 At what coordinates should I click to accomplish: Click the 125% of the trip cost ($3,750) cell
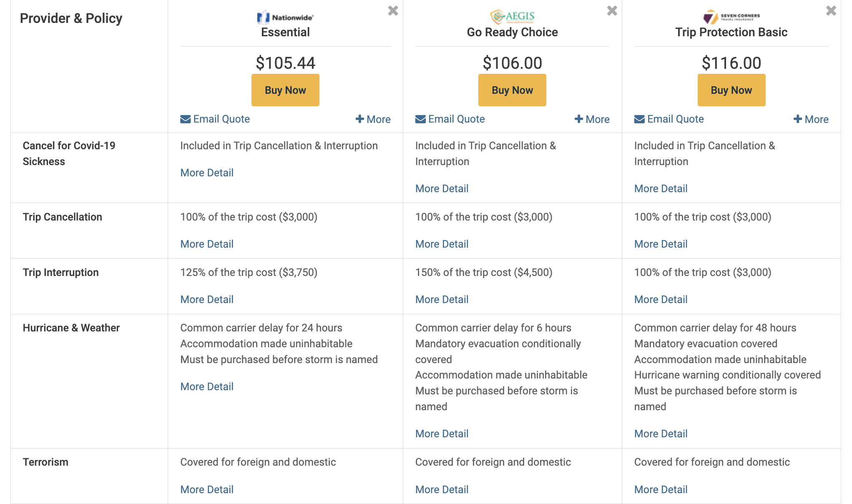click(249, 272)
